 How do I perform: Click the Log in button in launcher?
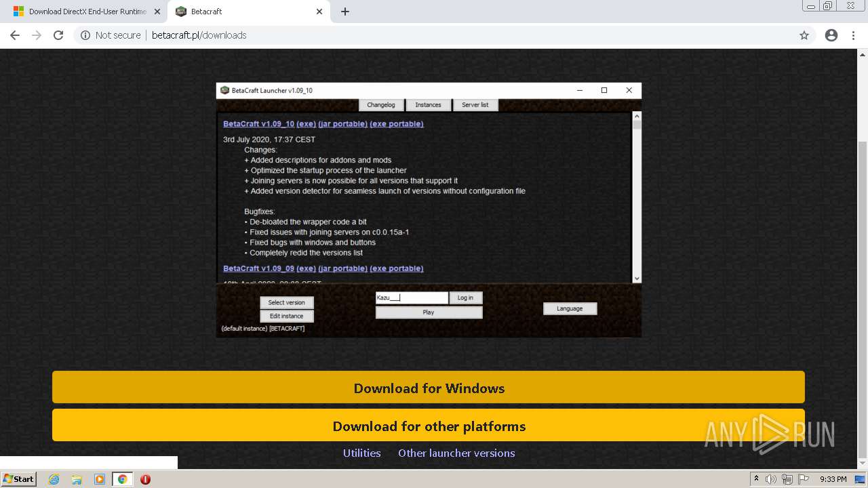[466, 298]
